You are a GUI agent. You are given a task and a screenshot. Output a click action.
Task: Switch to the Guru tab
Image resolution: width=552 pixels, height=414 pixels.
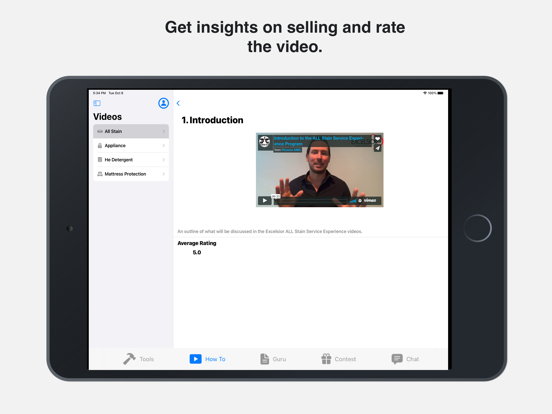273,359
